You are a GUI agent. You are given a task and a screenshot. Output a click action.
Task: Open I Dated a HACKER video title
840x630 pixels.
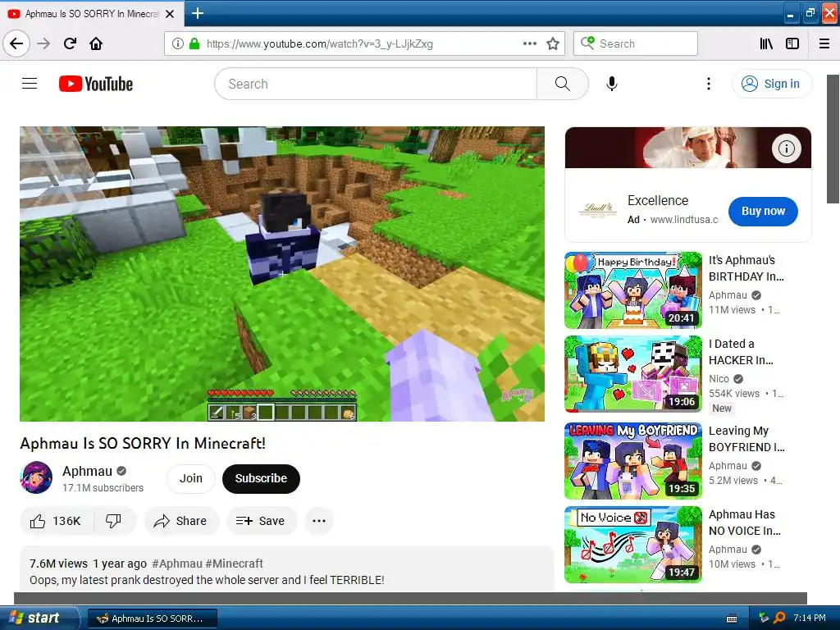click(x=742, y=352)
